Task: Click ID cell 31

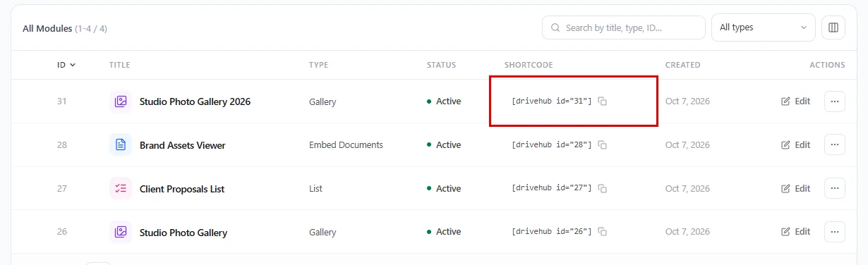Action: (x=62, y=101)
